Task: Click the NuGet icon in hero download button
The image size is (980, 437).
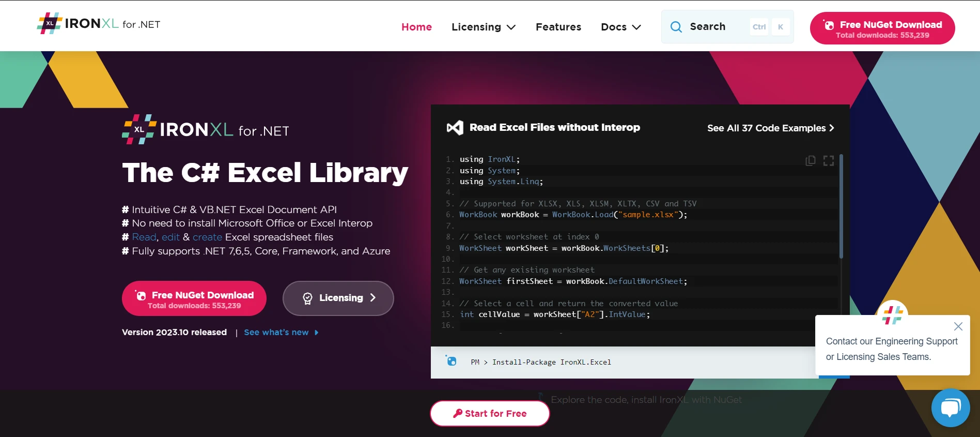Action: point(141,295)
